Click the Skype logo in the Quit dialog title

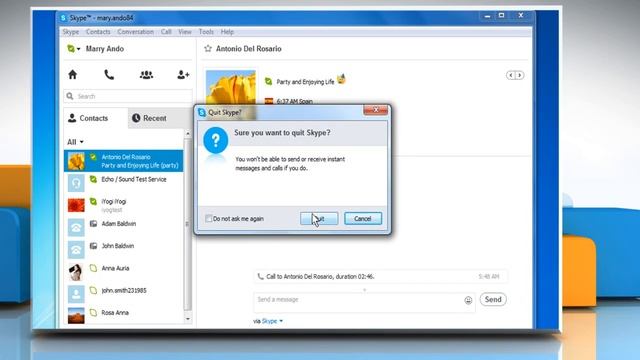202,112
